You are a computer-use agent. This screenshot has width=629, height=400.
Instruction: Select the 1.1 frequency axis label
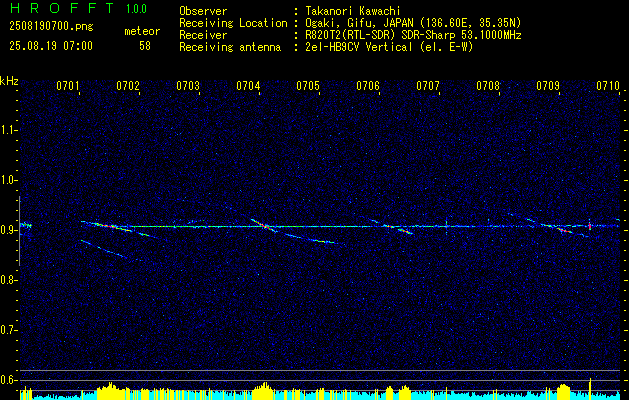[8, 130]
